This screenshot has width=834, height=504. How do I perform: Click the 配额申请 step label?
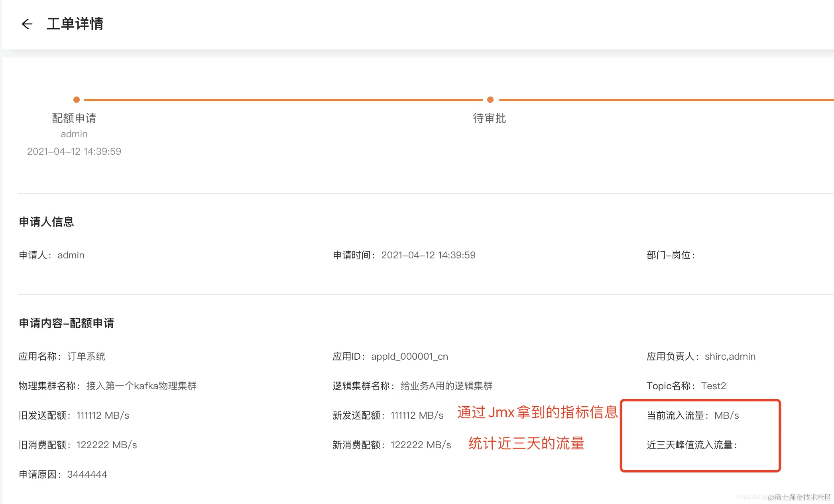click(74, 118)
